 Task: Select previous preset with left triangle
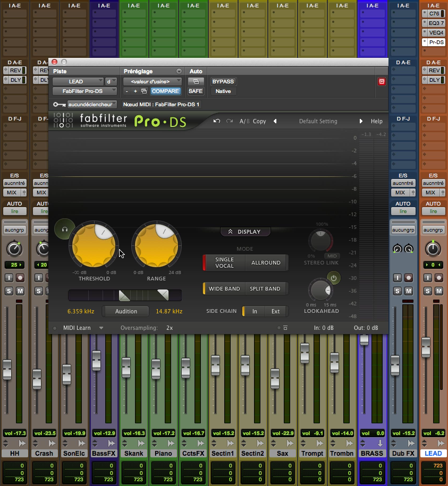275,121
